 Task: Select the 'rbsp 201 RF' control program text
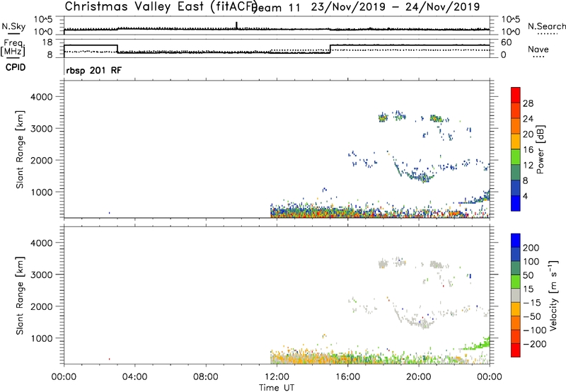click(x=94, y=70)
